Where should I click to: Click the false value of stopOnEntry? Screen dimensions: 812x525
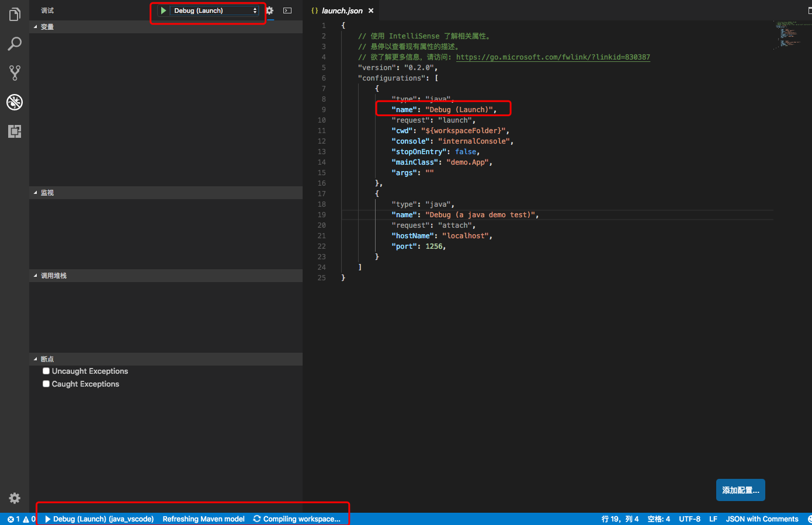tap(466, 152)
